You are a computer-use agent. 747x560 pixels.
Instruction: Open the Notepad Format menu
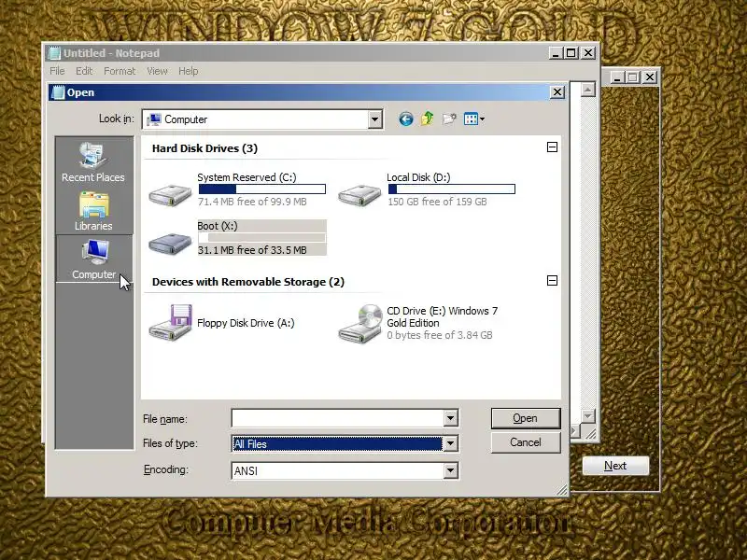[x=120, y=71]
